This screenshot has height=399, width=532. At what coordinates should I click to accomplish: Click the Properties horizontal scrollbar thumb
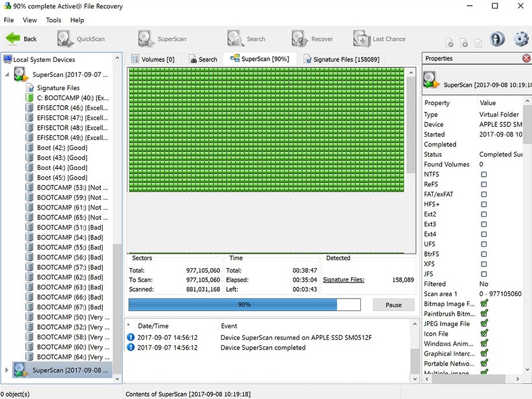click(x=468, y=379)
